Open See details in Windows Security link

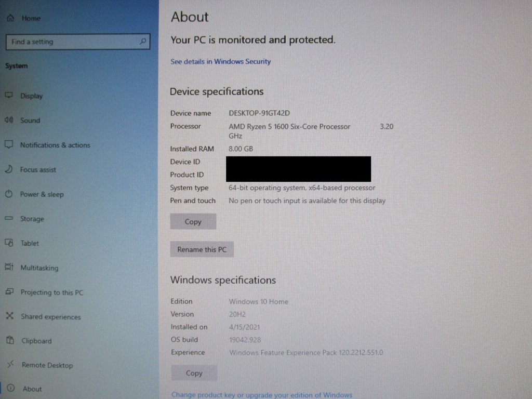[220, 61]
